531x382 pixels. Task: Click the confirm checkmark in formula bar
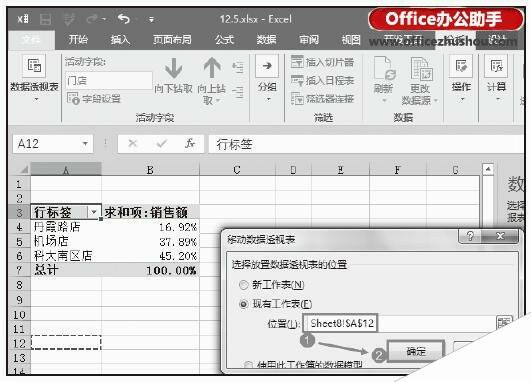162,144
